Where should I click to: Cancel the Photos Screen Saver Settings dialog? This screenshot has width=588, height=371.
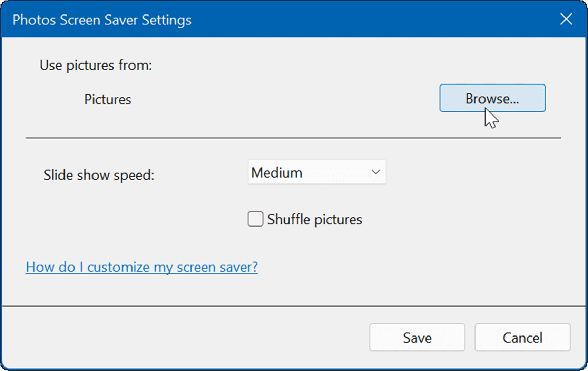point(522,338)
